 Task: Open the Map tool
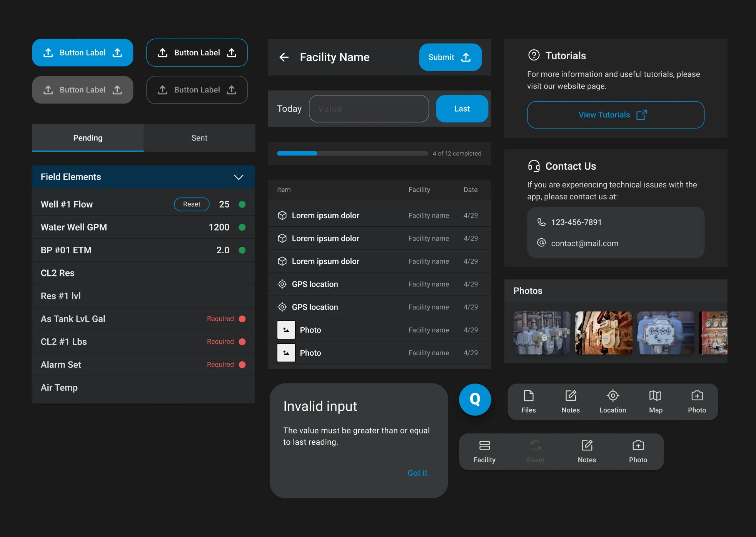pyautogui.click(x=655, y=400)
